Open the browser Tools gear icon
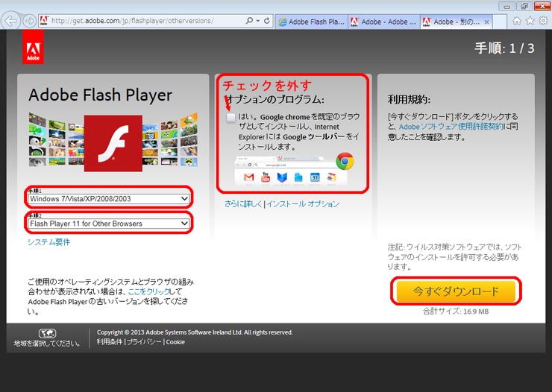This screenshot has width=552, height=392. pyautogui.click(x=543, y=21)
